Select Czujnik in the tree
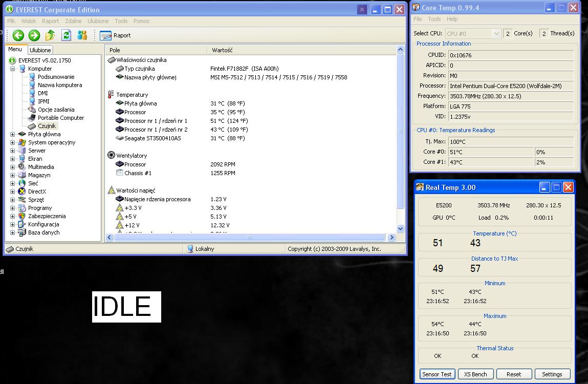 click(x=47, y=126)
